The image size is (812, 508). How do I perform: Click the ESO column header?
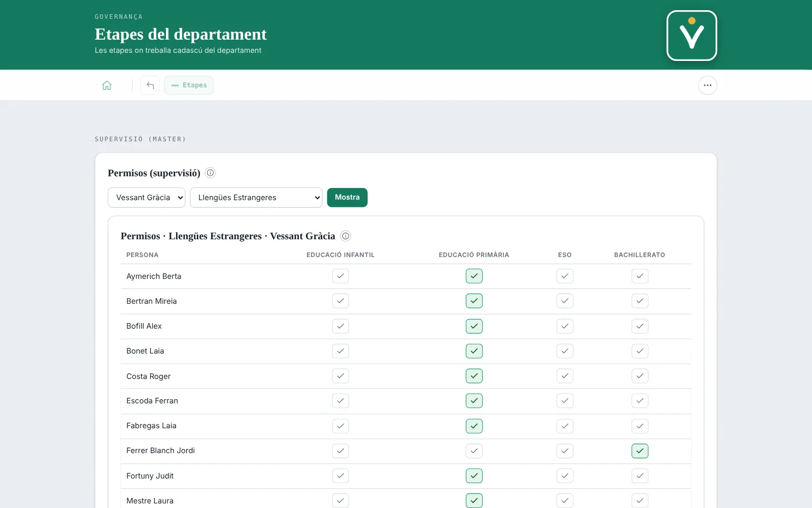click(565, 255)
